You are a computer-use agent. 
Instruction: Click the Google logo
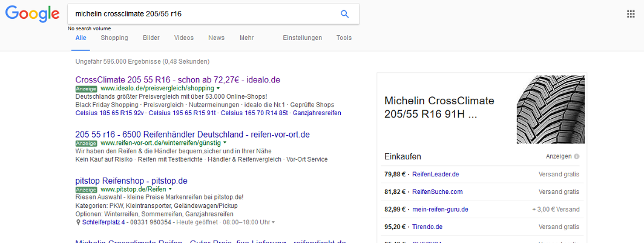[x=33, y=15]
